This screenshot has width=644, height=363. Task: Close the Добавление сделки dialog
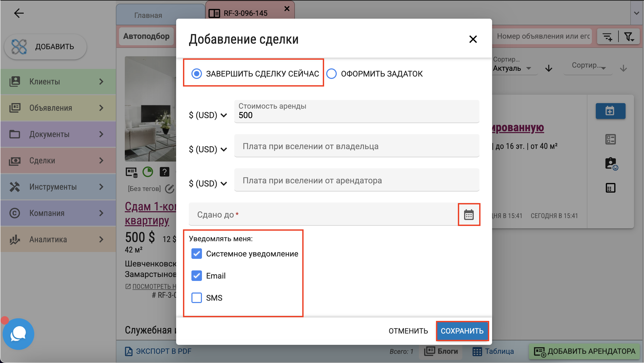pyautogui.click(x=473, y=39)
